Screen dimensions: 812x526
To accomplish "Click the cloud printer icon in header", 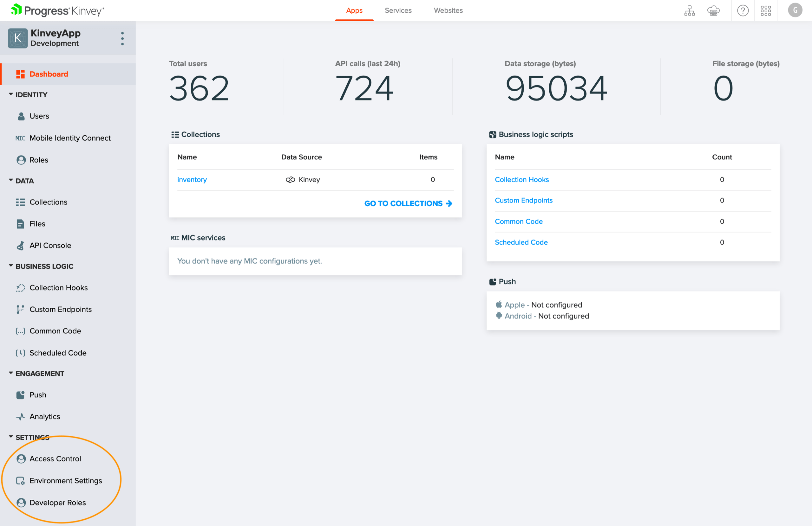I will pos(713,10).
